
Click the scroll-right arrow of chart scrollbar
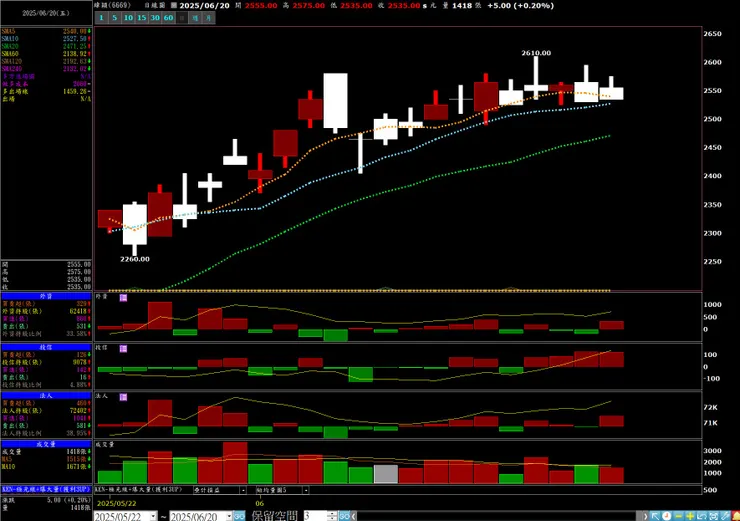pos(645,516)
